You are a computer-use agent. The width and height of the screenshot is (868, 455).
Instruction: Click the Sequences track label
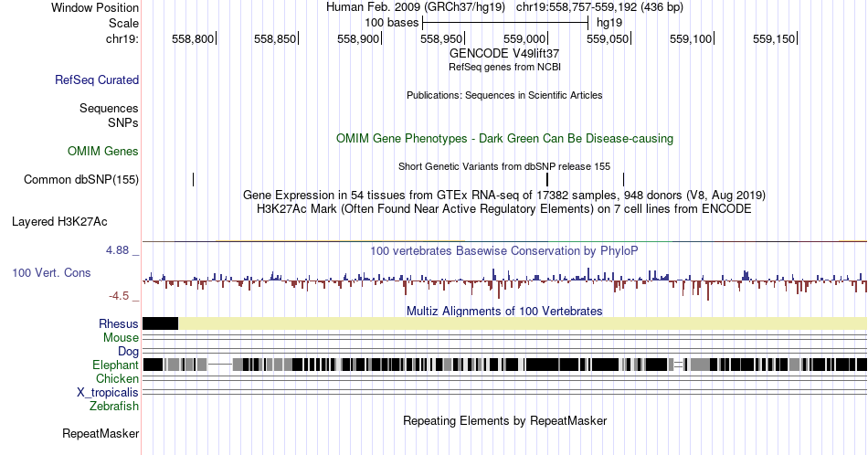tap(109, 108)
